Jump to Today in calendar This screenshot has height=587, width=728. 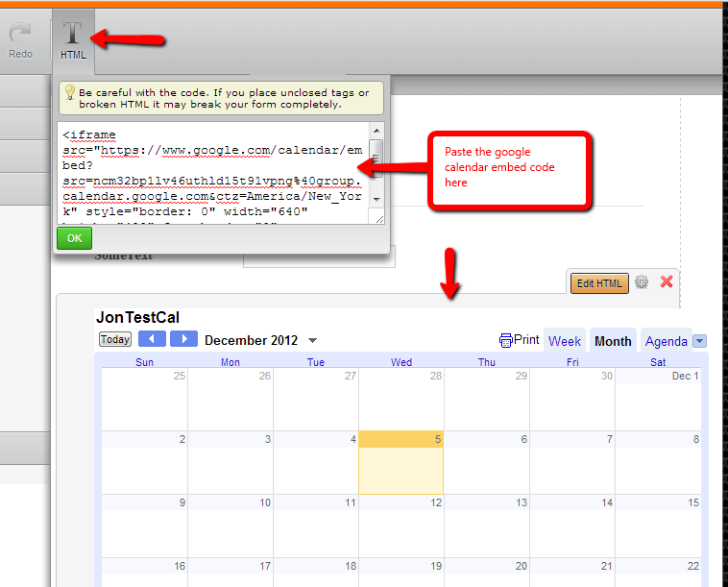[x=115, y=339]
